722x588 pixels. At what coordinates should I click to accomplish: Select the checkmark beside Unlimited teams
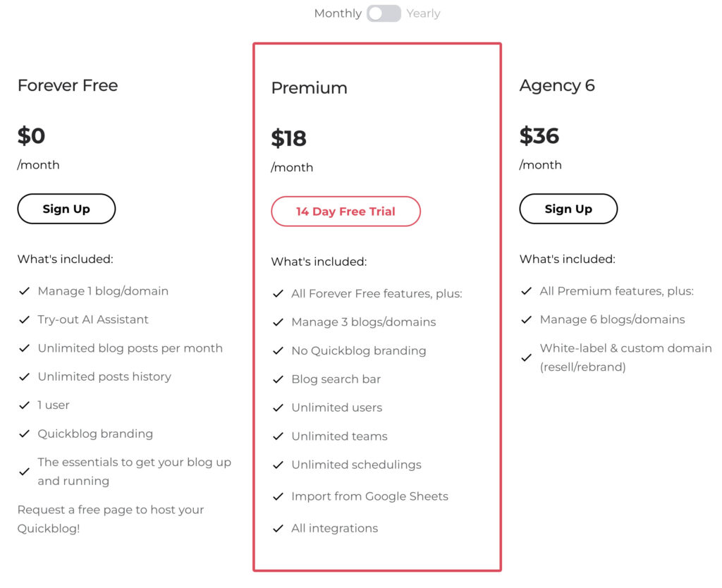coord(278,436)
